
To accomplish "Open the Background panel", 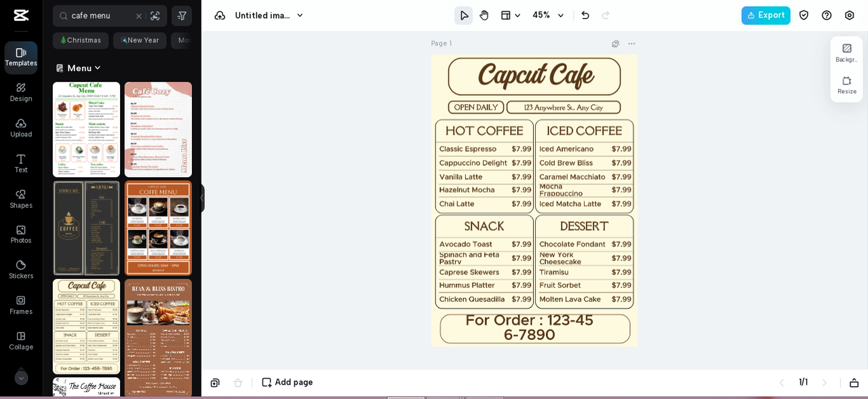I will [x=846, y=52].
